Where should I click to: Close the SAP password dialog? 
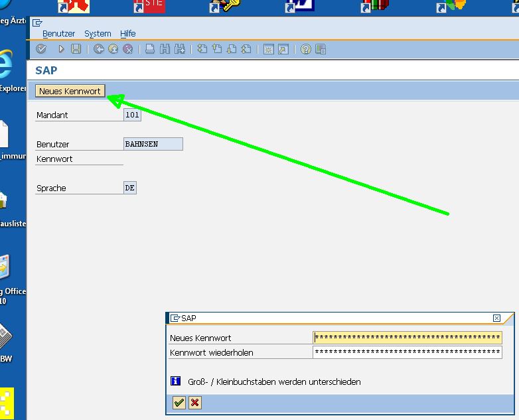(x=496, y=318)
